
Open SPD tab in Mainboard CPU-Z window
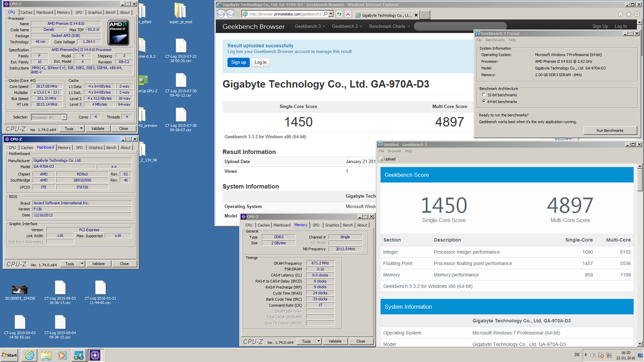(x=79, y=148)
